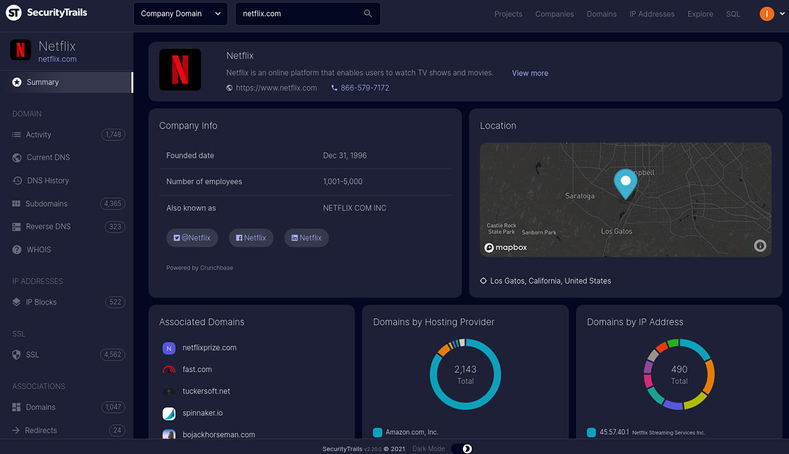The width and height of the screenshot is (789, 454).
Task: Open Subdomains count badge 4,365
Action: [x=113, y=203]
